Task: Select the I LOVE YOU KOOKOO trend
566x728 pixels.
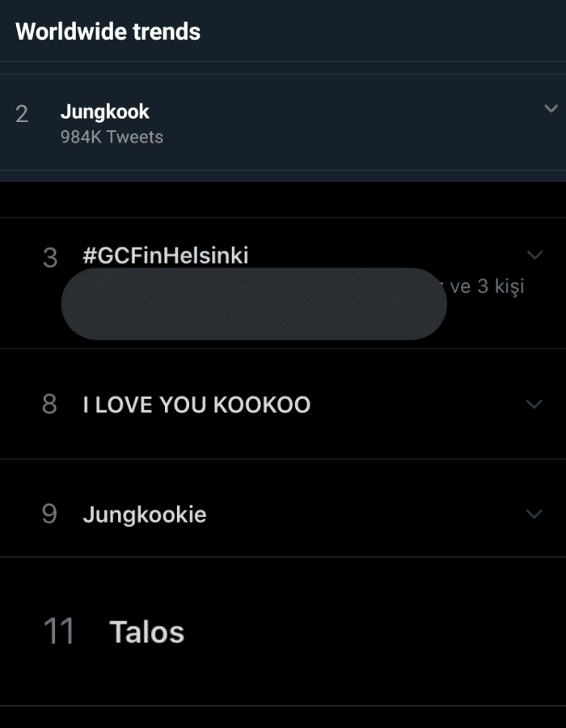Action: tap(196, 404)
